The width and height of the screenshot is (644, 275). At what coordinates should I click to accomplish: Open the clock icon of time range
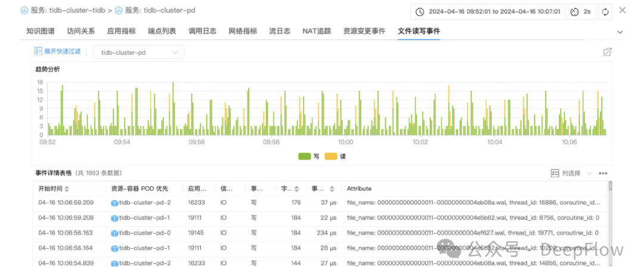420,12
